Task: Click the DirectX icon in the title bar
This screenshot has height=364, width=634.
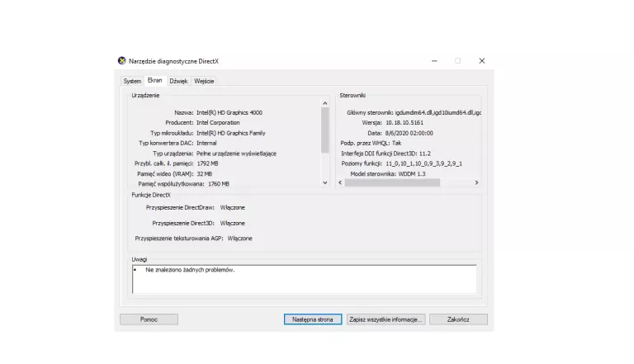Action: (122, 61)
